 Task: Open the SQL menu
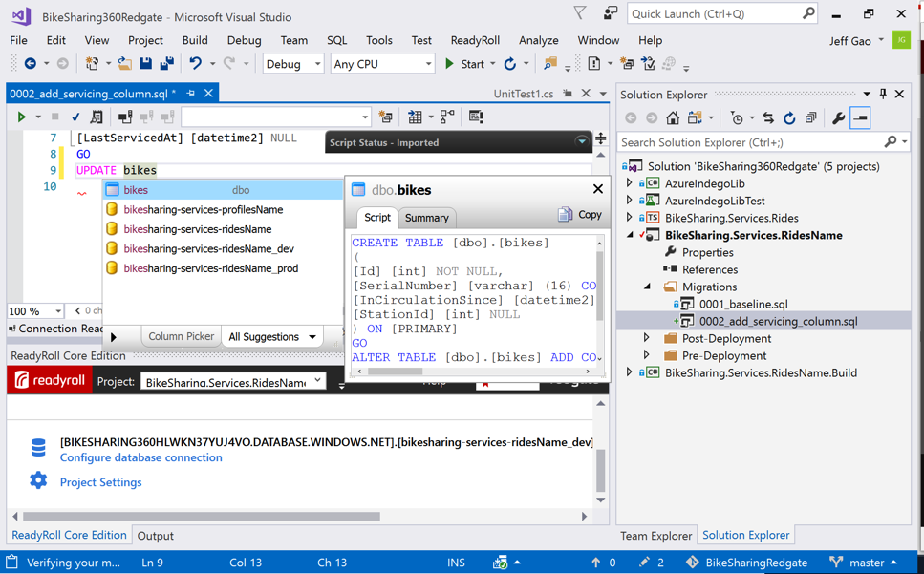(x=337, y=40)
